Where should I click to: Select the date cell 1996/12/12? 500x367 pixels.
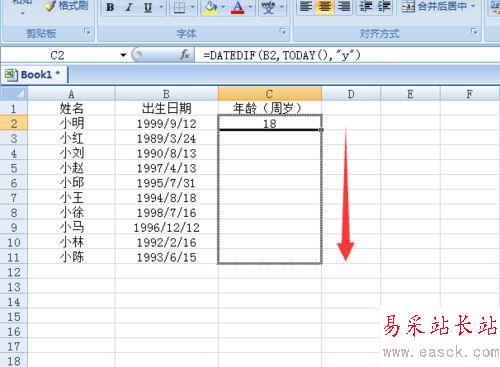tap(166, 227)
